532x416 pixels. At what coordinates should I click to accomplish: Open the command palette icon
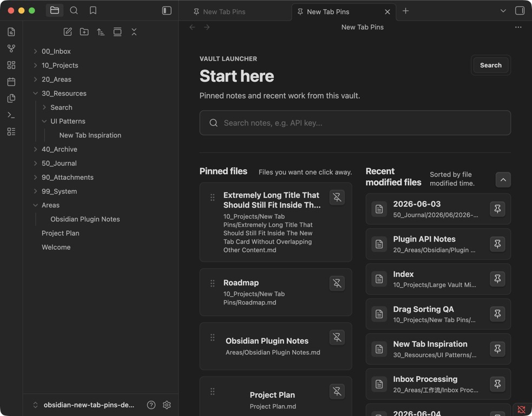click(11, 115)
